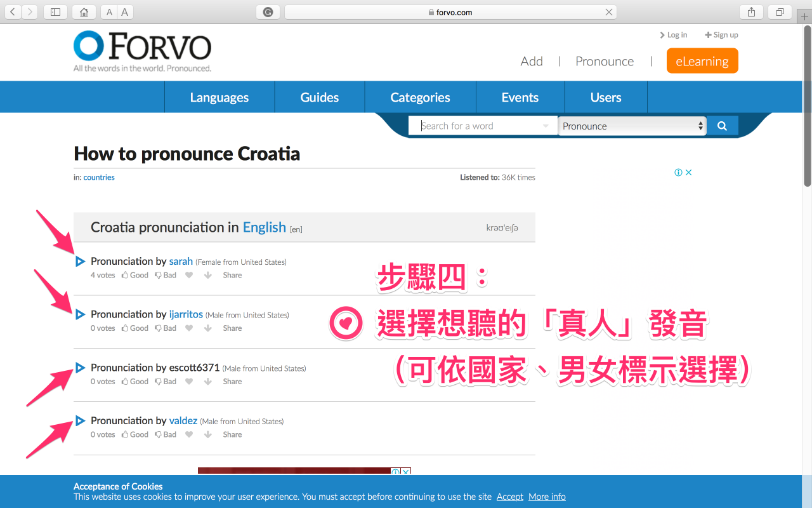812x508 pixels.
Task: Play valdez's pronunciation audio
Action: coord(80,421)
